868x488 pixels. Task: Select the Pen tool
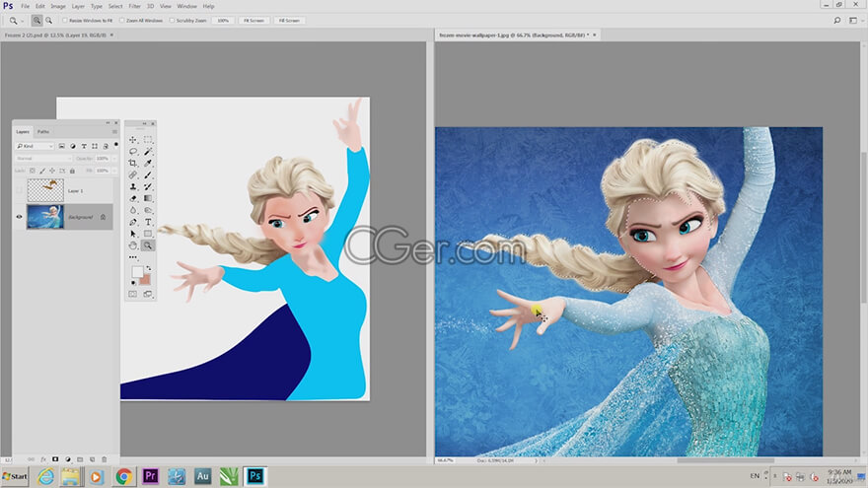(133, 222)
